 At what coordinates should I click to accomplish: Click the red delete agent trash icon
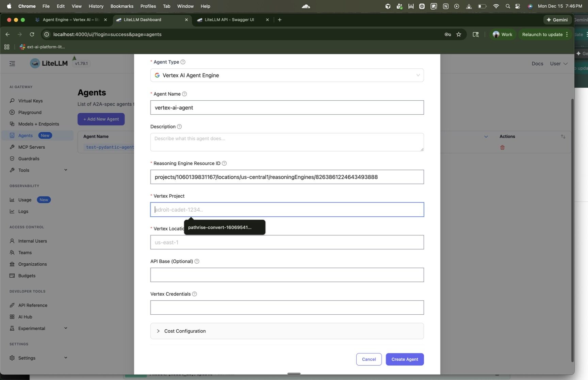502,147
